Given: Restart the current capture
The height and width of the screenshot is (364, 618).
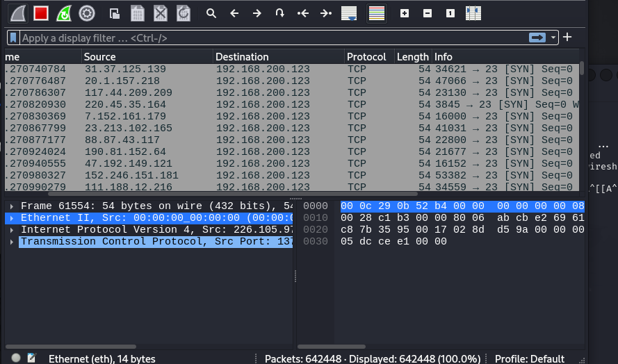Looking at the screenshot, I should (x=63, y=13).
